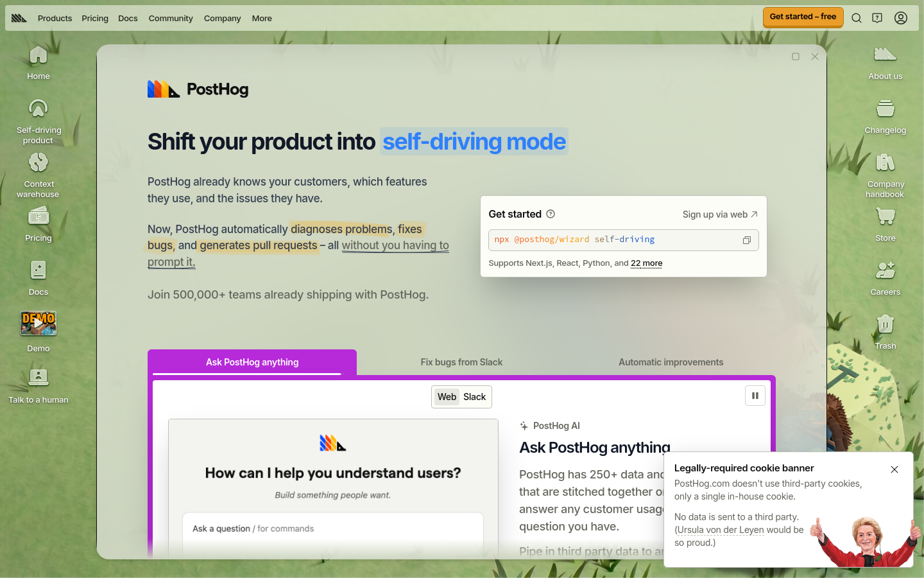Open the Pricing menu item

coord(95,18)
